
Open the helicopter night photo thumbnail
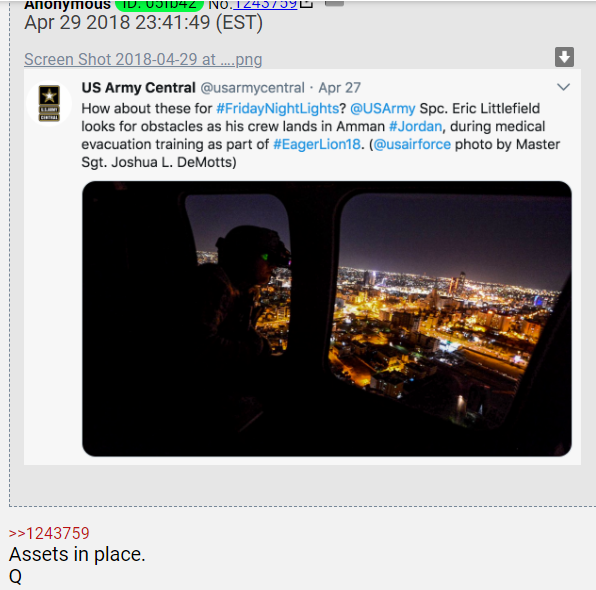327,319
